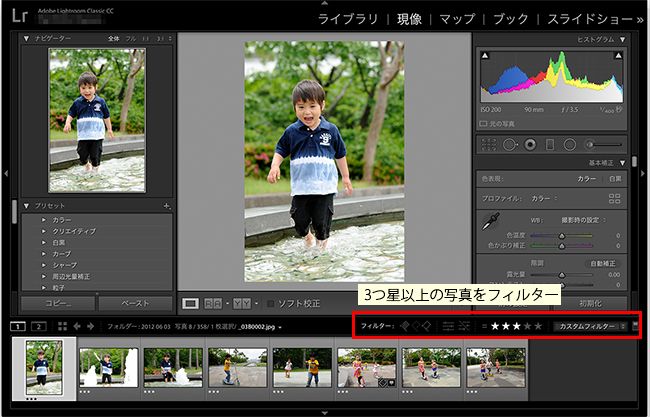Toggle shadow clipping indicator in histogram

[485, 56]
